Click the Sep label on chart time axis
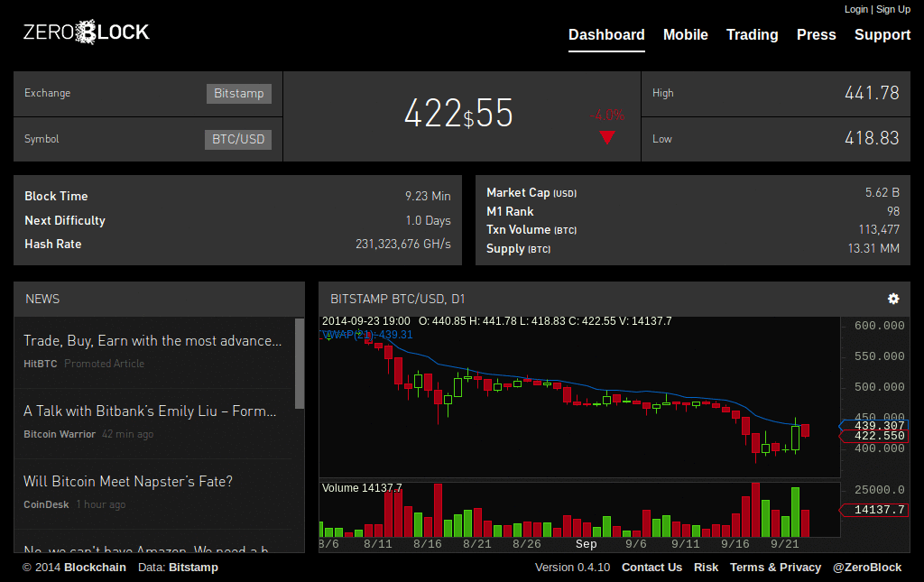This screenshot has width=924, height=582. 587,544
